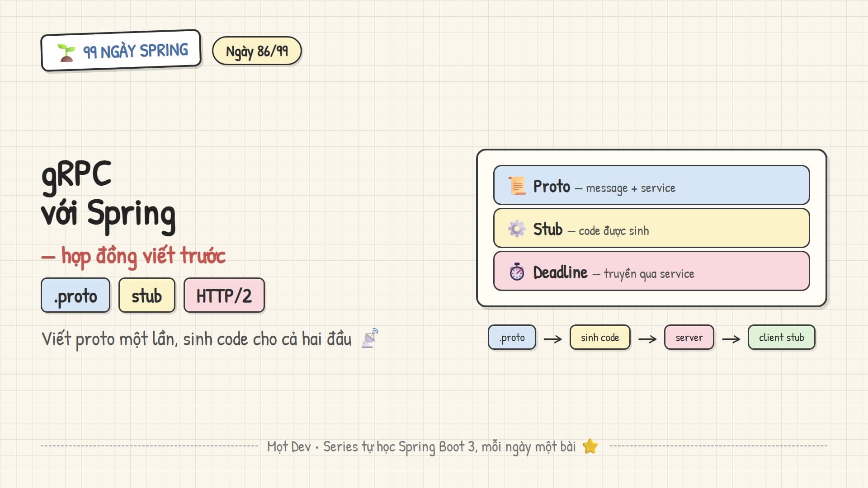
Task: Click the Mọt Dev footer text
Action: [x=421, y=447]
